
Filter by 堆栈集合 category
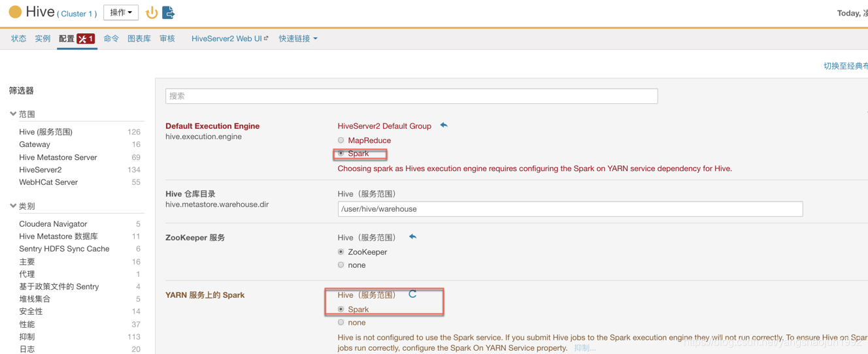point(35,299)
